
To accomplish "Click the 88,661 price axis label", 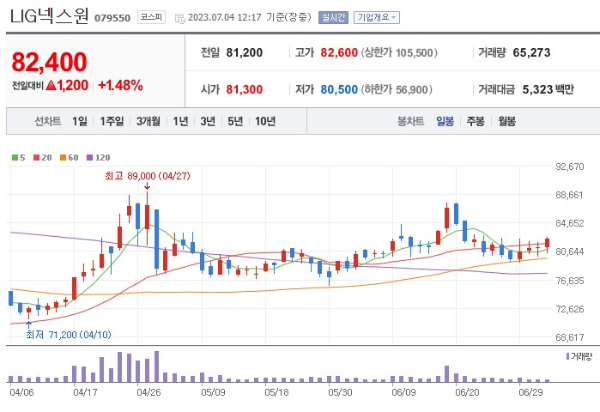I will (570, 195).
